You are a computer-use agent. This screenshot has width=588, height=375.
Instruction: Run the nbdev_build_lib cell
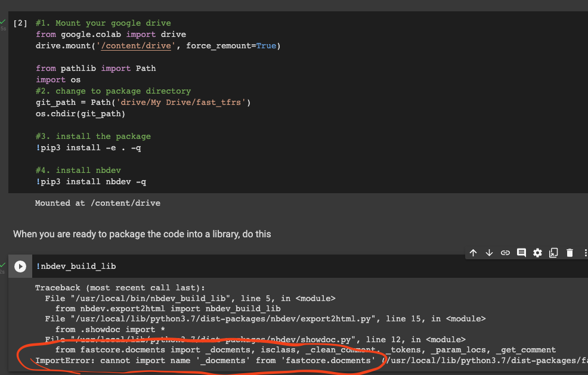click(20, 266)
